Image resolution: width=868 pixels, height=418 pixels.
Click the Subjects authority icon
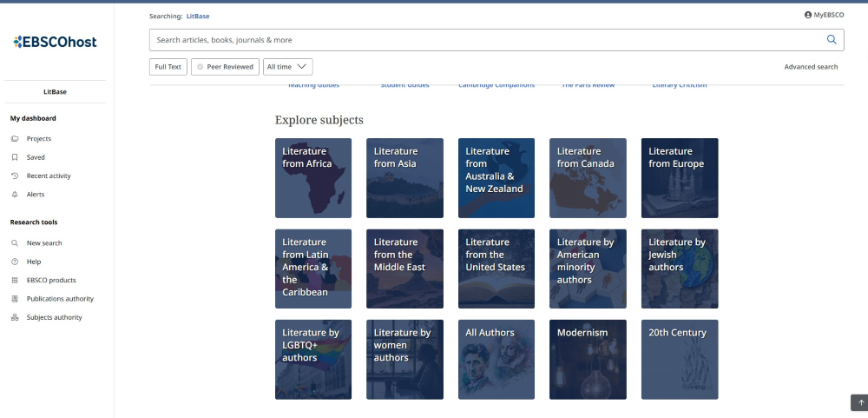click(15, 318)
